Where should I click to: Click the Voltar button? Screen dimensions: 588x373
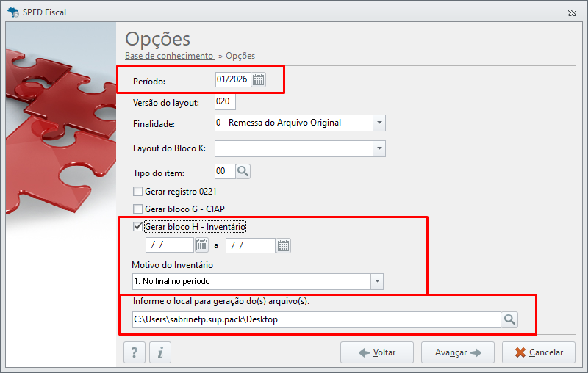377,352
